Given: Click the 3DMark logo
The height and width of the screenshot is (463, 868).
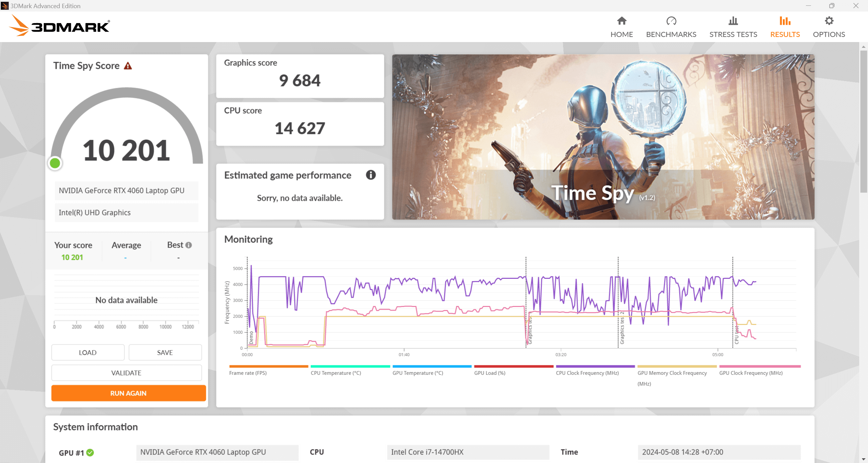Looking at the screenshot, I should pyautogui.click(x=59, y=25).
